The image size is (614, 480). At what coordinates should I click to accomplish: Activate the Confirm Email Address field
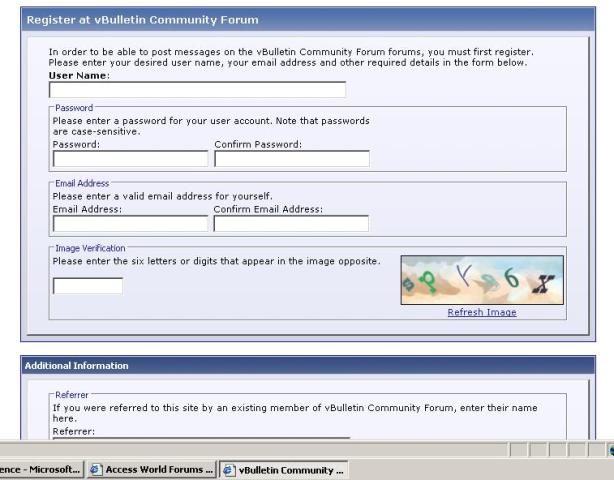tap(291, 224)
